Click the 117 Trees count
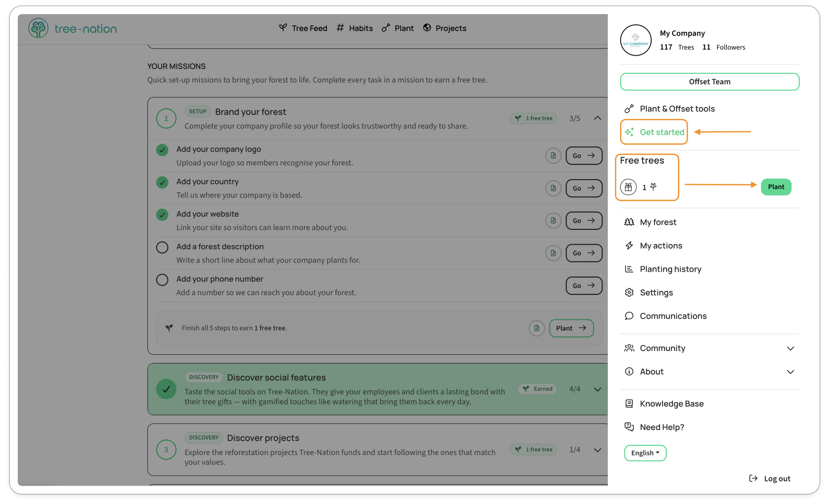This screenshot has width=831, height=504. 677,47
